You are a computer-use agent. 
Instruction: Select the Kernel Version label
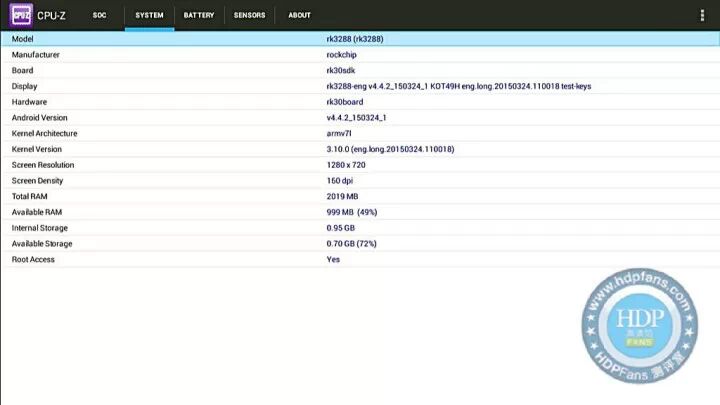(37, 149)
